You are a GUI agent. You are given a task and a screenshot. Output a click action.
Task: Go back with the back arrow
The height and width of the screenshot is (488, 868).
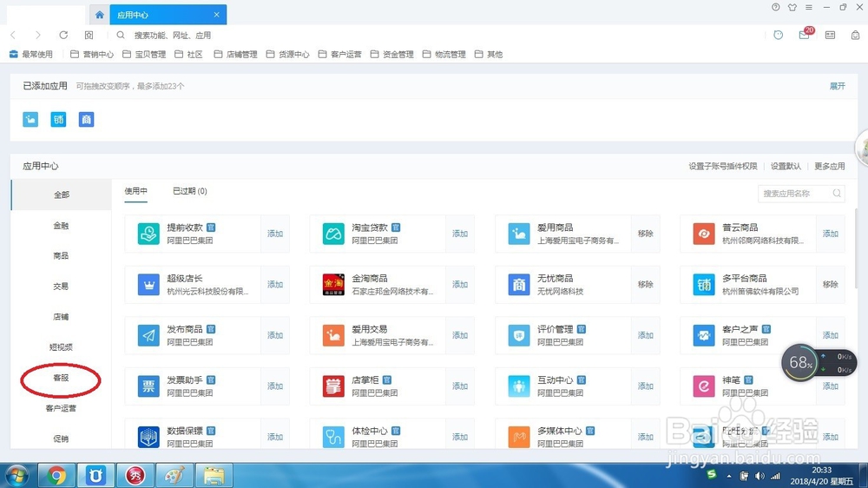(x=13, y=35)
